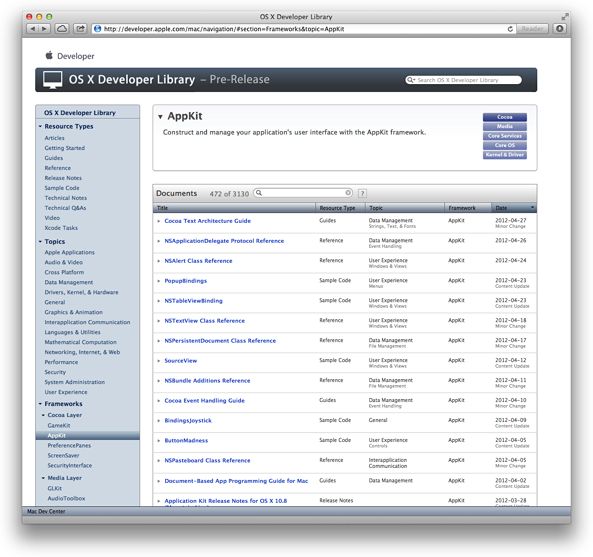Open the OS X Developer Library sidebar heading
The height and width of the screenshot is (557, 593).
79,113
